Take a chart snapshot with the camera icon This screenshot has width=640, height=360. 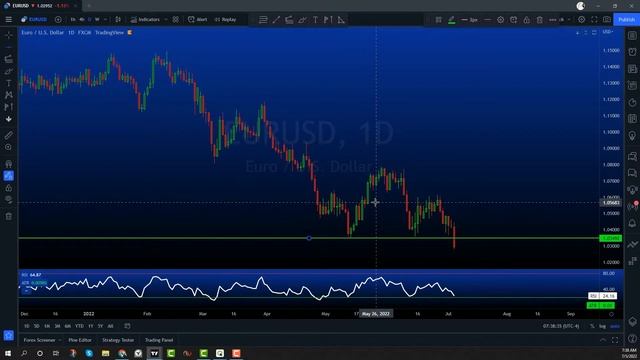pyautogui.click(x=607, y=19)
